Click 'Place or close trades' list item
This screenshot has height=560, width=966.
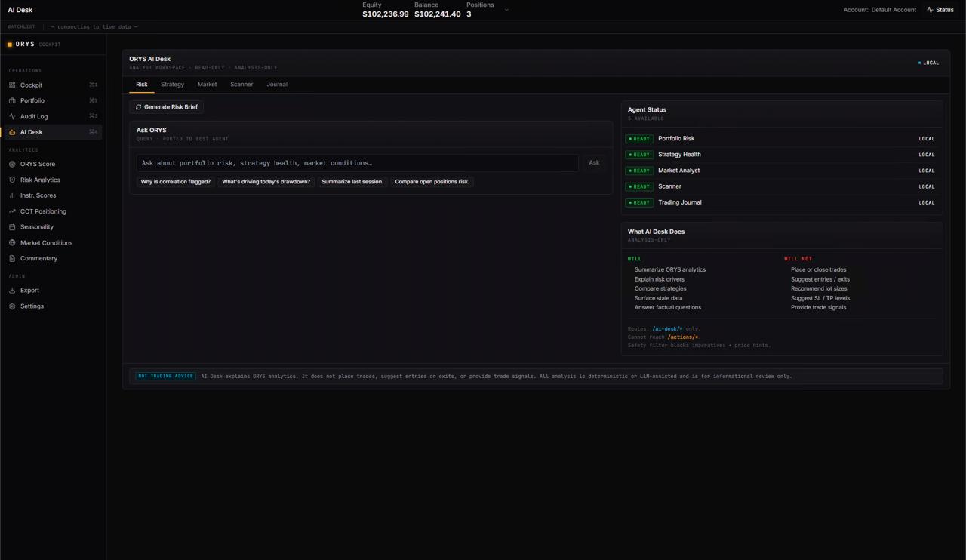point(819,269)
